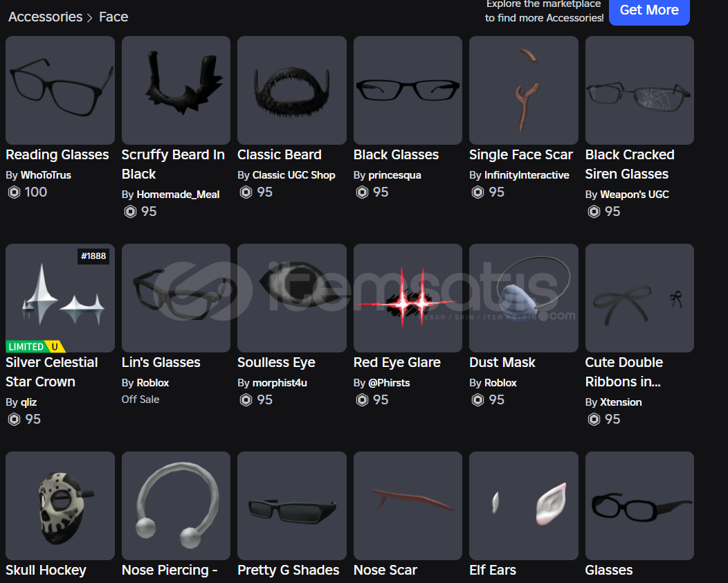Click the Robux icon under Soulless Eye
Viewport: 728px width, 583px height.
pos(246,400)
